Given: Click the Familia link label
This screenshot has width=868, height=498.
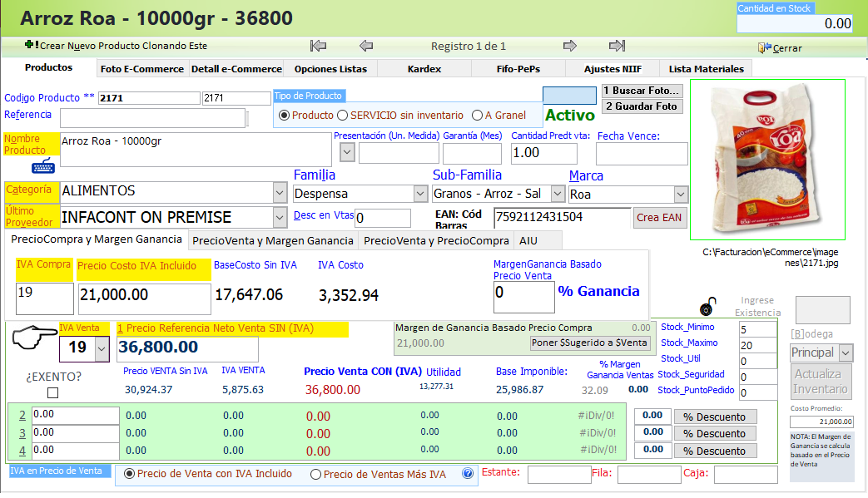Looking at the screenshot, I should tap(315, 175).
